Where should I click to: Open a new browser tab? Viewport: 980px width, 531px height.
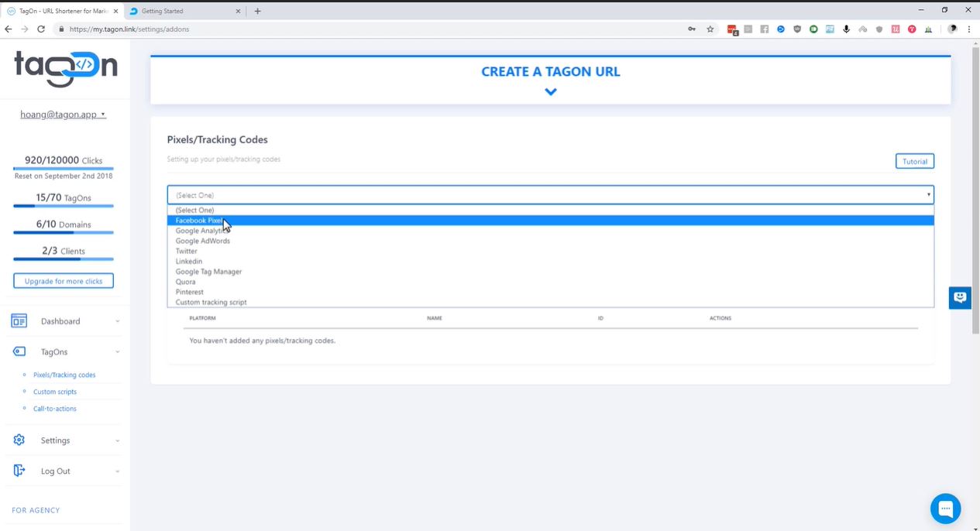(x=258, y=11)
